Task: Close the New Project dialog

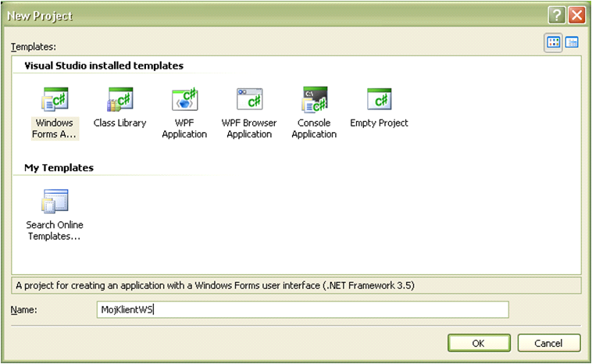Action: [577, 16]
